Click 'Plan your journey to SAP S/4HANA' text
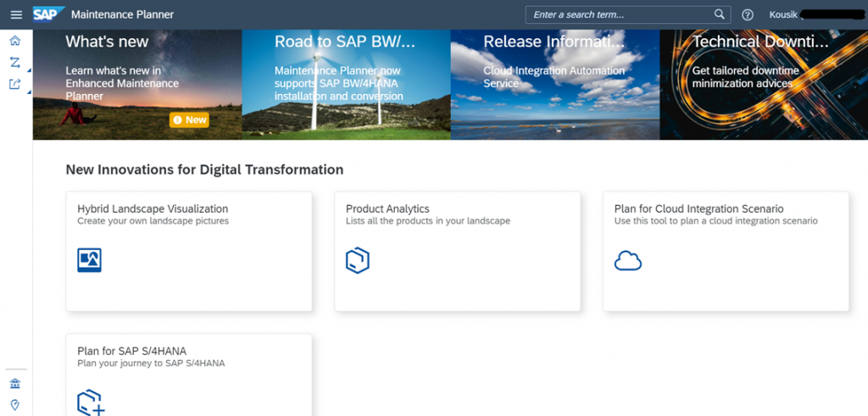The height and width of the screenshot is (416, 868). click(151, 363)
